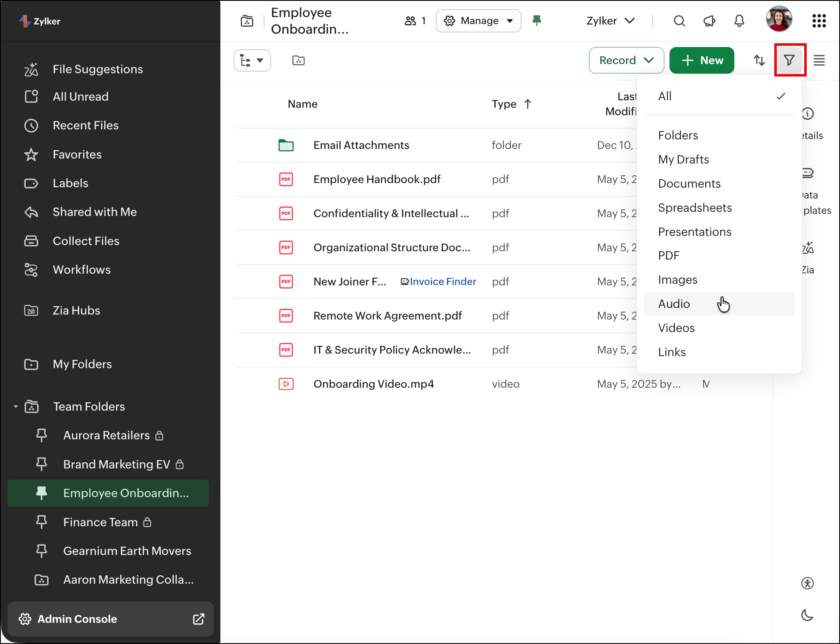840x644 pixels.
Task: Click the sort arrows icon
Action: click(759, 60)
